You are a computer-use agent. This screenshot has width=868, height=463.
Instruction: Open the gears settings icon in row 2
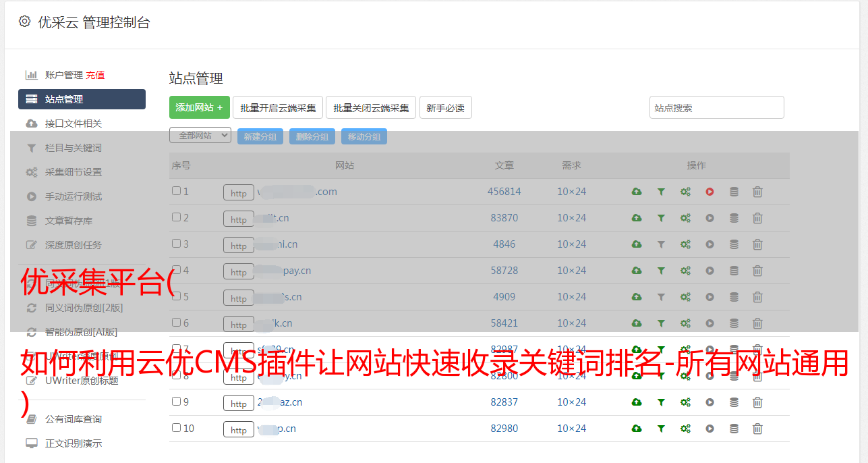[x=685, y=218]
